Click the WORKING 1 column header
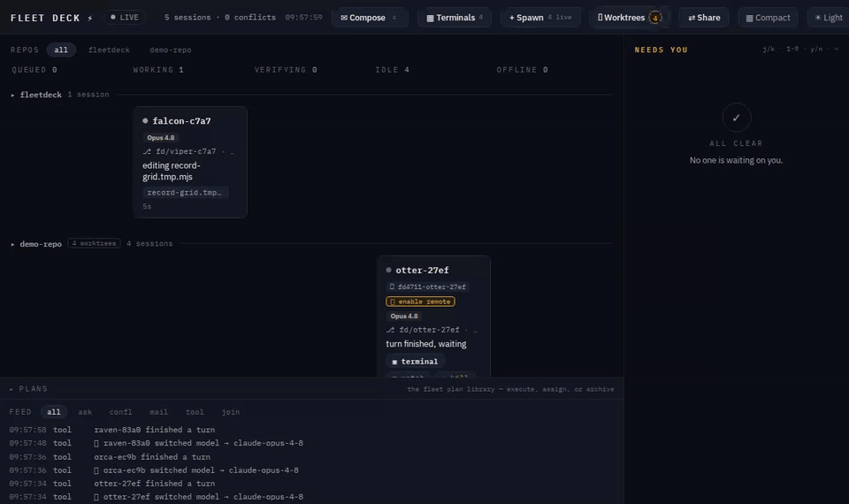 coord(158,70)
